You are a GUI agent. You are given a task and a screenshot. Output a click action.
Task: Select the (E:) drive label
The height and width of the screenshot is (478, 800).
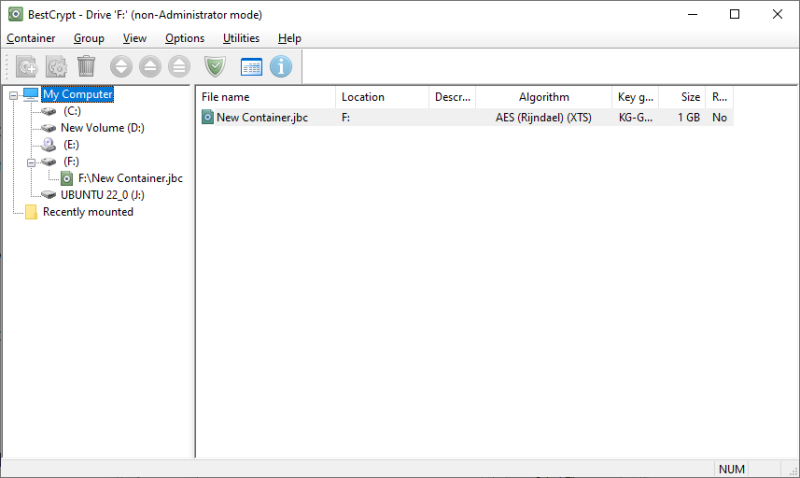point(71,144)
